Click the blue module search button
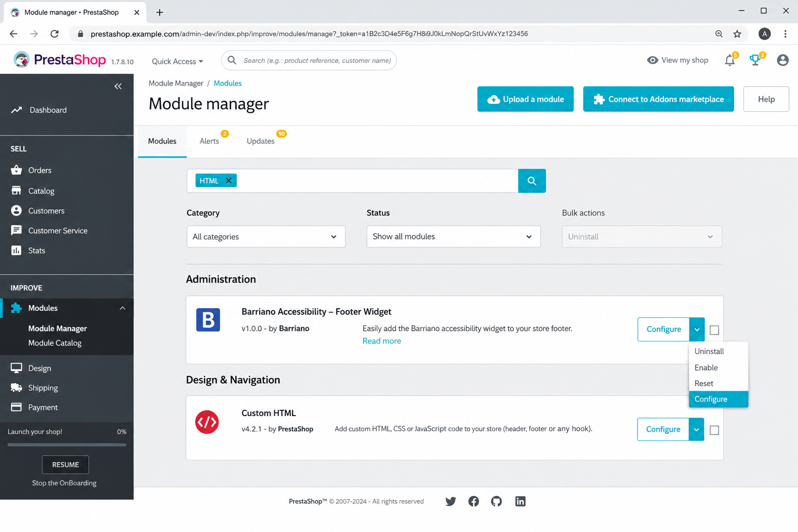798x532 pixels. coord(532,181)
